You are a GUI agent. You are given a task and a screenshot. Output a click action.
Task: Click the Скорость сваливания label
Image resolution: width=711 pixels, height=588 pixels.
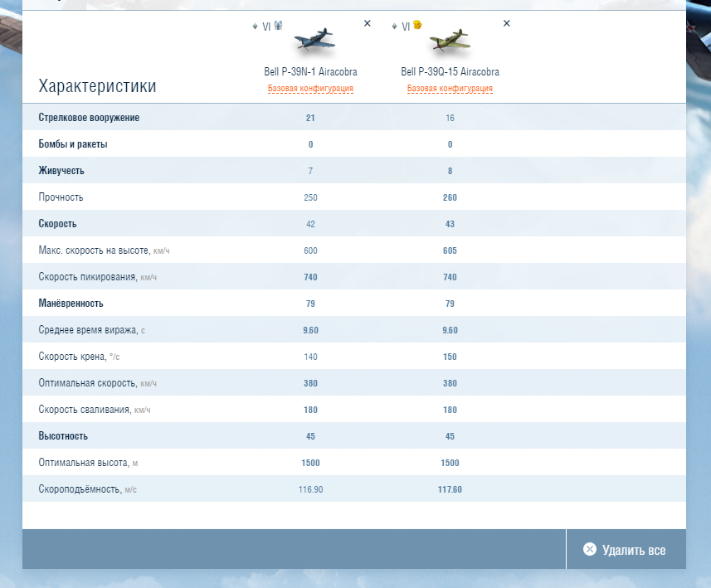[85, 410]
